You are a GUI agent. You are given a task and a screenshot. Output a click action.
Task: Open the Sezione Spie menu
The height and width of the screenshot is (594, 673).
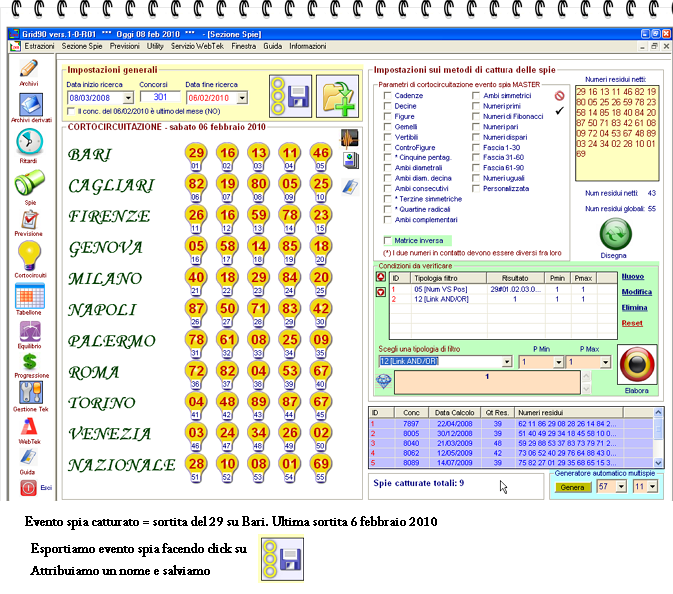82,46
